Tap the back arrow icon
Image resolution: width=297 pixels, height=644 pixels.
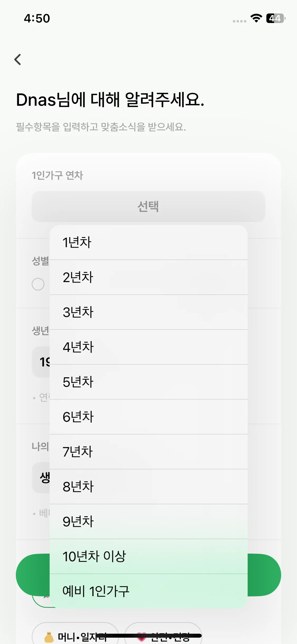(18, 59)
